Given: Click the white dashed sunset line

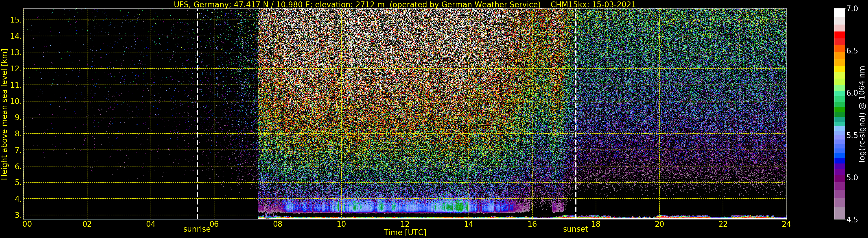Looking at the screenshot, I should click(576, 114).
